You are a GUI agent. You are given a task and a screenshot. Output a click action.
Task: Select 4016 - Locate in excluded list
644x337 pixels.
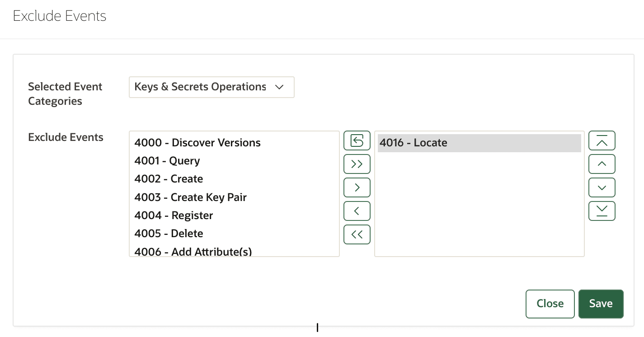[414, 143]
